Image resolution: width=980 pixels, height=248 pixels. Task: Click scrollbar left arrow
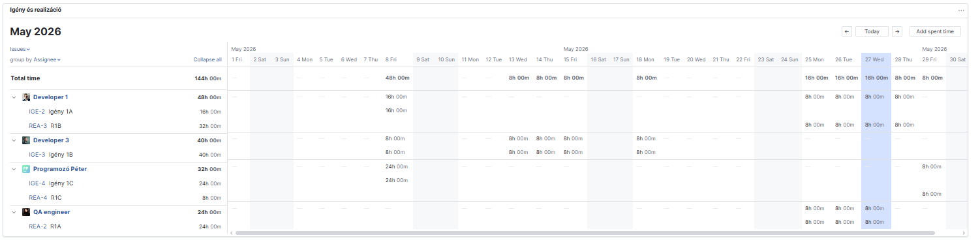pos(230,232)
